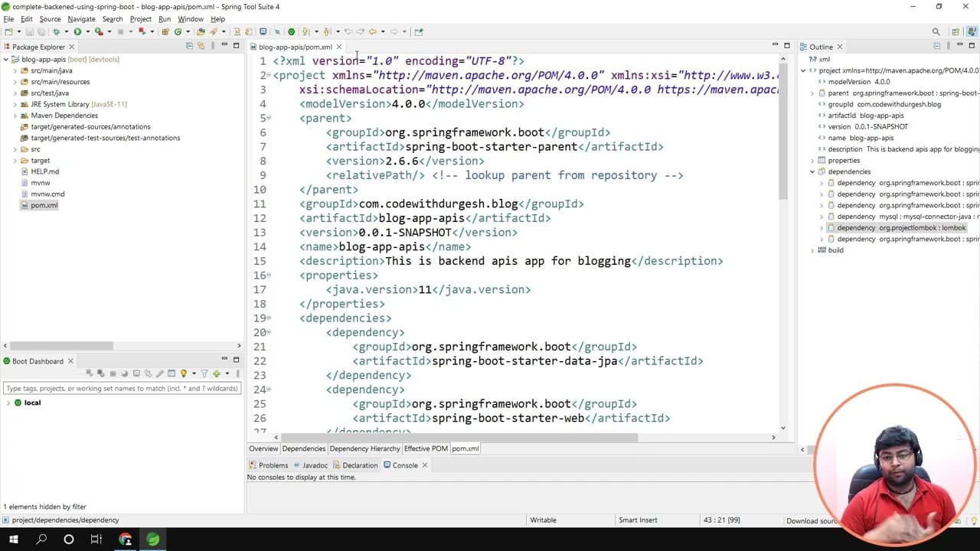
Task: Click the Open Perspective icon
Action: [x=955, y=31]
